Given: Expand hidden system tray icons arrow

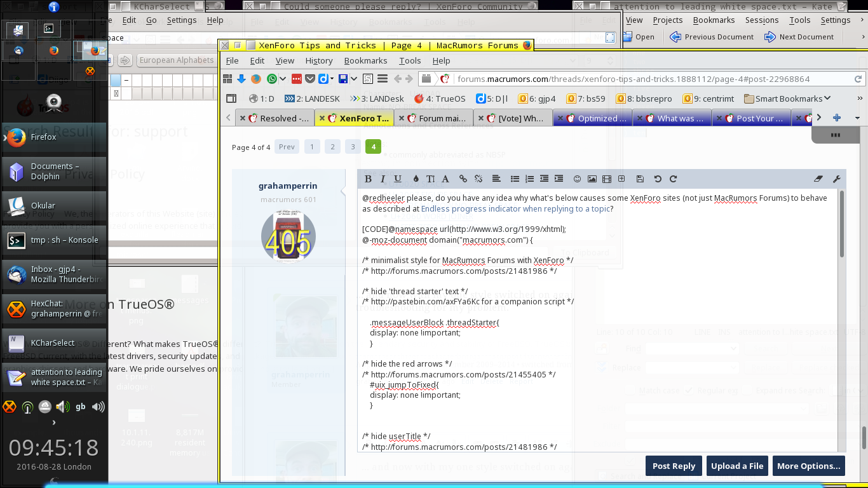Looking at the screenshot, I should point(53,422).
